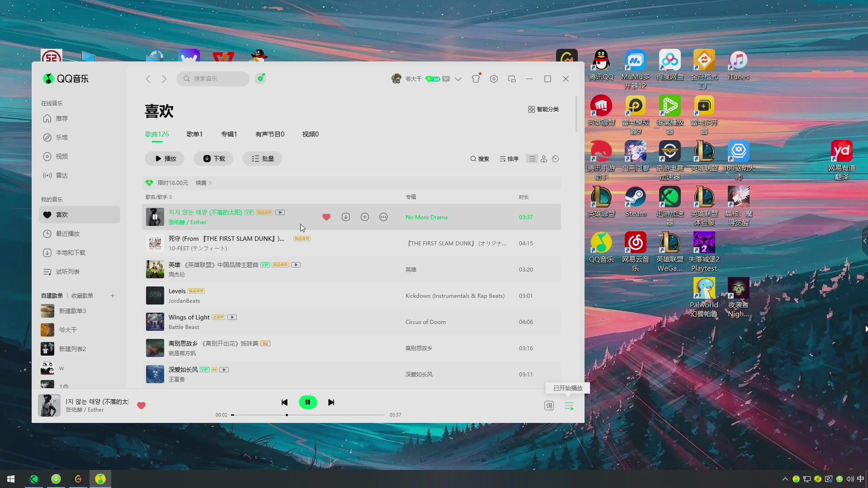Click the playback progress bar
Image resolution: width=868 pixels, height=488 pixels.
tap(308, 415)
